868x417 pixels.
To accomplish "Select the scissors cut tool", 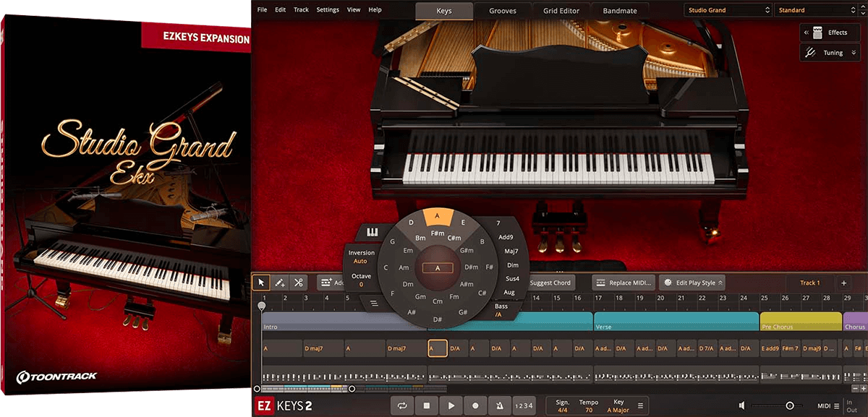I will coord(297,283).
